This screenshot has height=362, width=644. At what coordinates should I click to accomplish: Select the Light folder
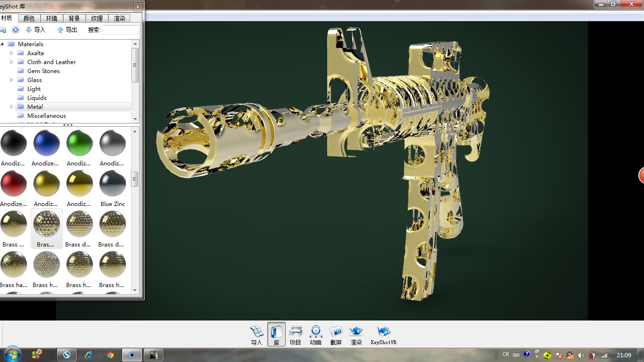click(34, 89)
